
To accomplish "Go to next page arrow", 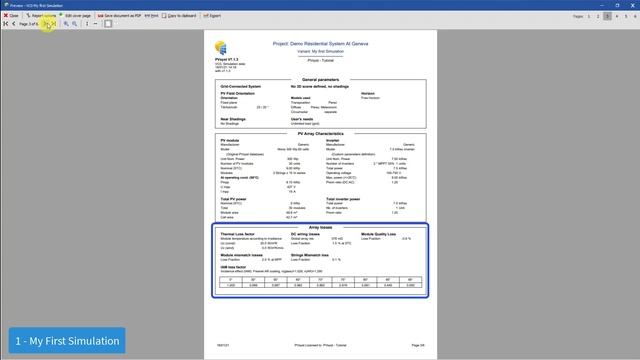I will coord(46,24).
